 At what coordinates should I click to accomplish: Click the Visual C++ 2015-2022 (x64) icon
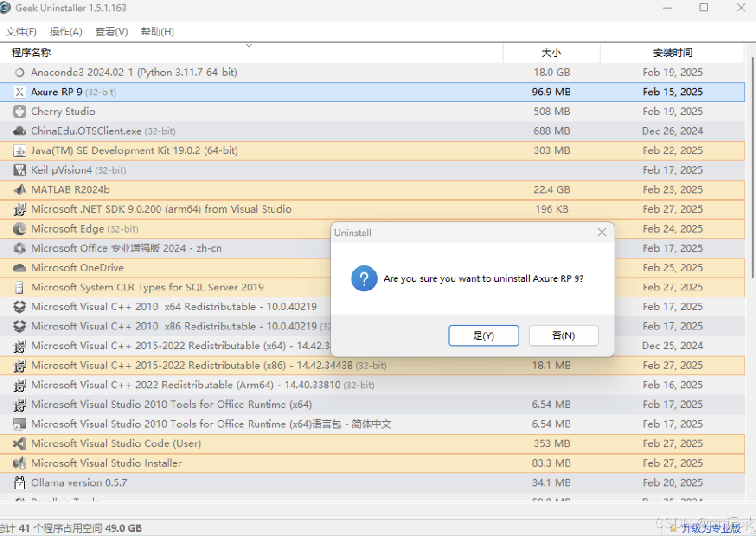(19, 346)
